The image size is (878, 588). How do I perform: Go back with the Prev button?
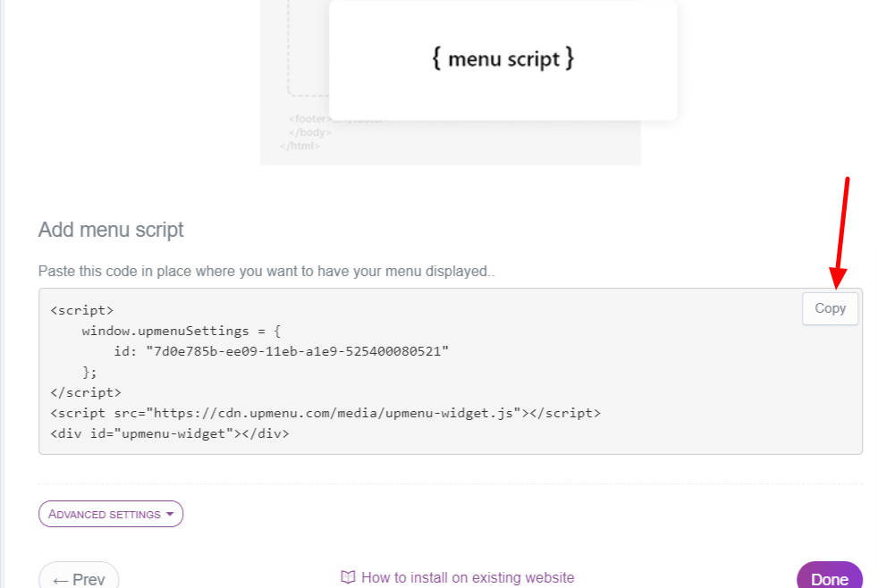(x=79, y=578)
